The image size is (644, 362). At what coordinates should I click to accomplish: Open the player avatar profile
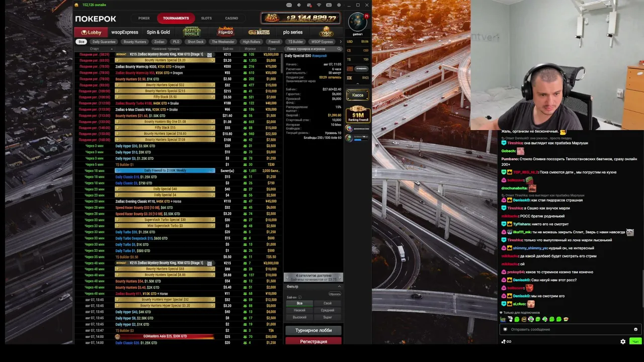coord(357,22)
